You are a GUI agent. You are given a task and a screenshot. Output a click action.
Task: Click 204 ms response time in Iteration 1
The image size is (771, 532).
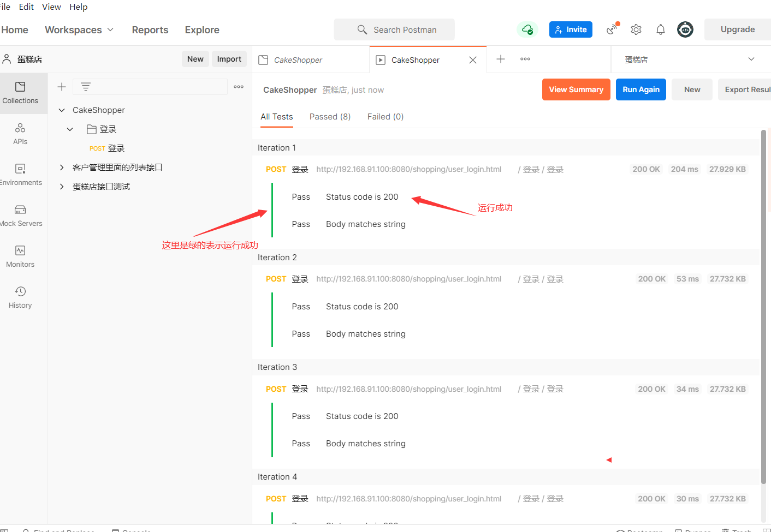[x=685, y=169]
